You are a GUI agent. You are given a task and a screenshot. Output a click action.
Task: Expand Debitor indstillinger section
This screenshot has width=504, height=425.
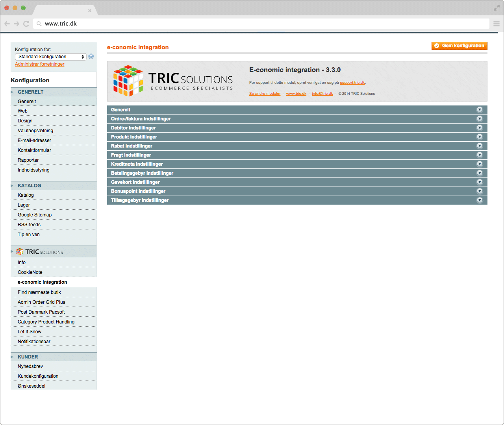(297, 128)
